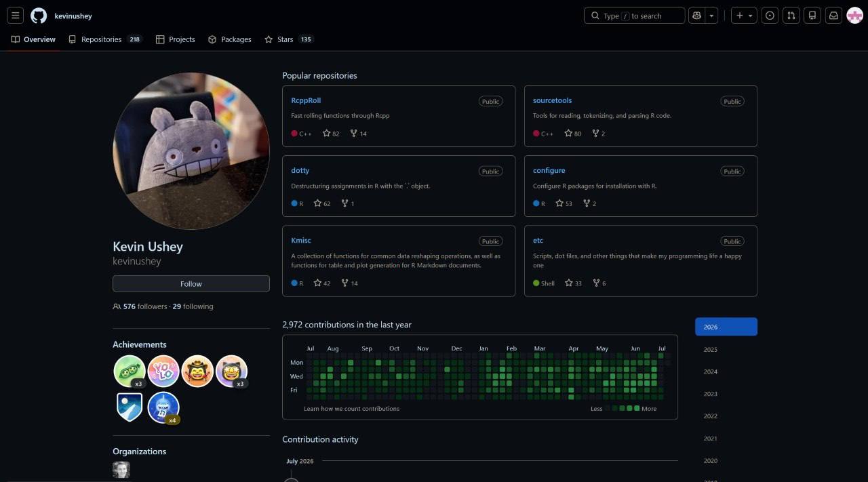
Task: View etc repository star icon
Action: click(569, 283)
